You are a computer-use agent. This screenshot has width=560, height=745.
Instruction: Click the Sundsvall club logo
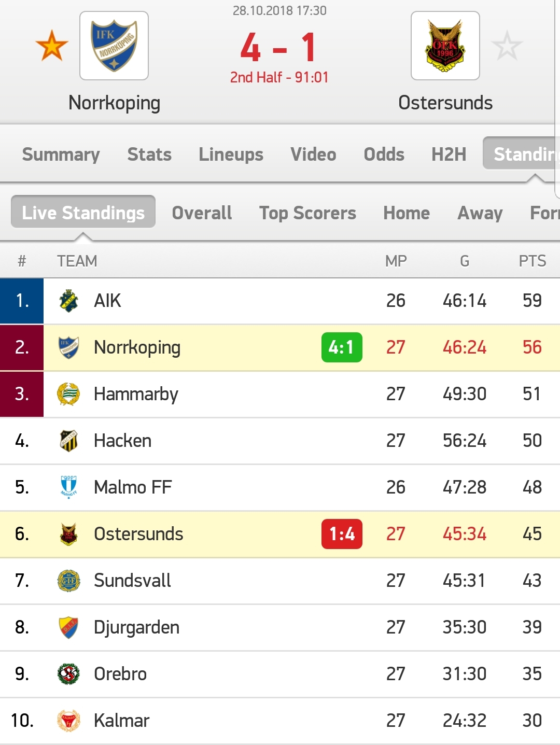68,581
